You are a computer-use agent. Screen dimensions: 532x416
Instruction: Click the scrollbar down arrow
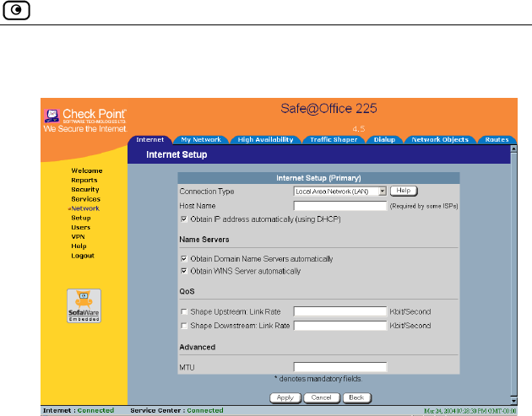pyautogui.click(x=513, y=401)
